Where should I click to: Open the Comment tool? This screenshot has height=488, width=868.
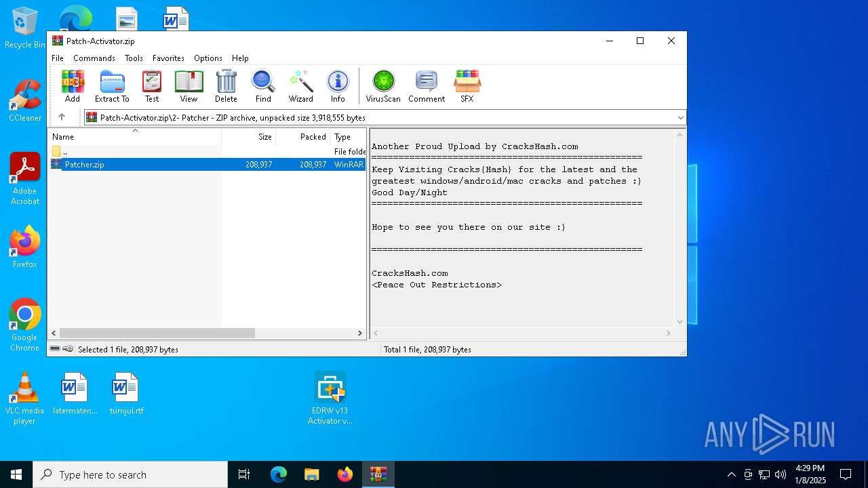click(x=427, y=86)
